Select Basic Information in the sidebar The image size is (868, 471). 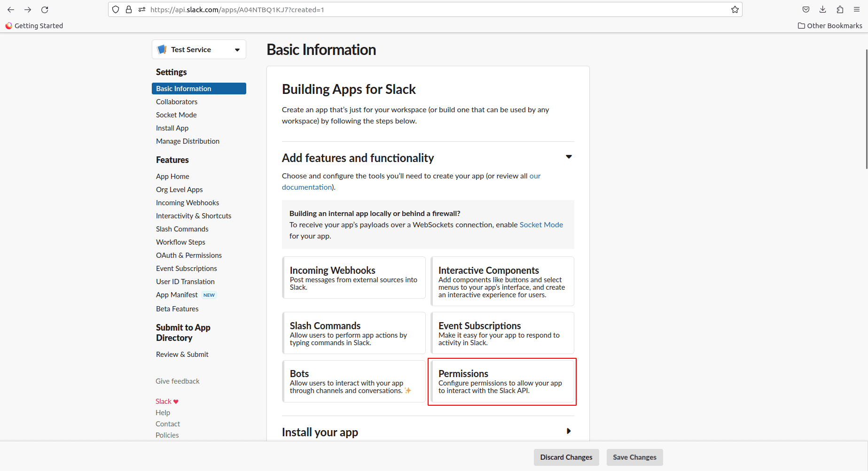pyautogui.click(x=199, y=88)
